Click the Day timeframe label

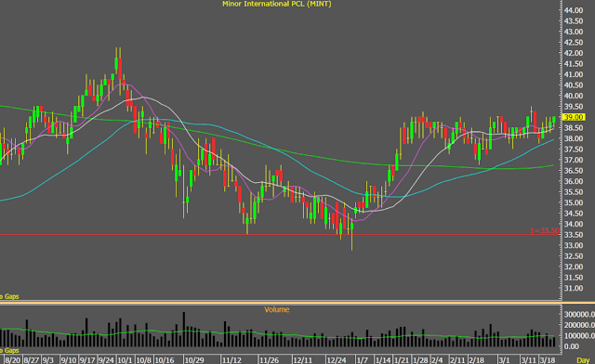pos(583,360)
